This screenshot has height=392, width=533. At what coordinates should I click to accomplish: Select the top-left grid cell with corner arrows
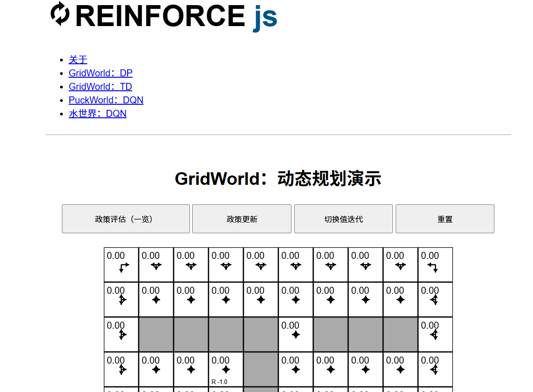[121, 264]
